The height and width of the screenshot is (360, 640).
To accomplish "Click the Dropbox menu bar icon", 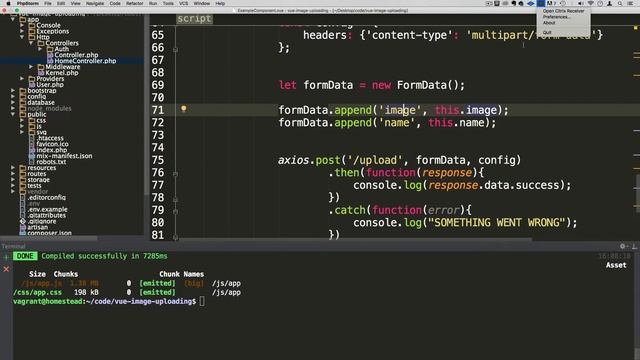I will tap(531, 3).
